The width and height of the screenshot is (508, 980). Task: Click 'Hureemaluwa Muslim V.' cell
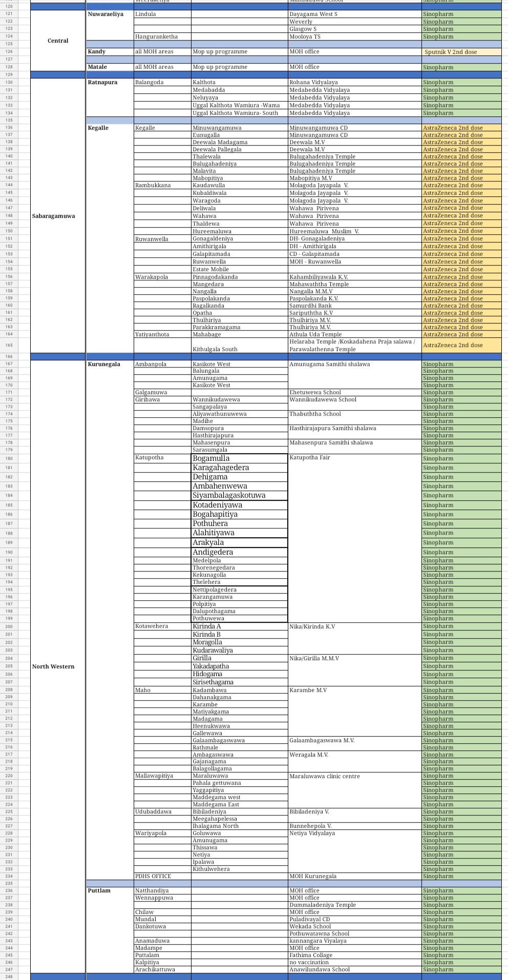click(354, 231)
